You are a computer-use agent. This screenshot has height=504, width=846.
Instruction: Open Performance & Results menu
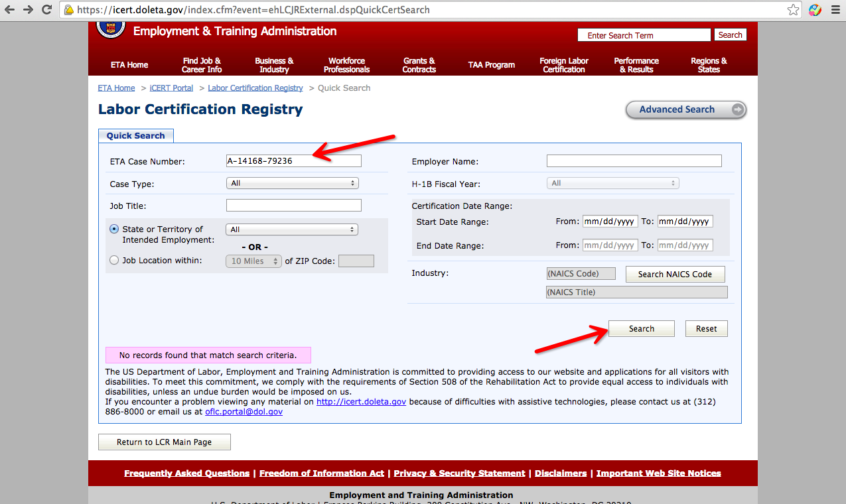click(x=636, y=65)
